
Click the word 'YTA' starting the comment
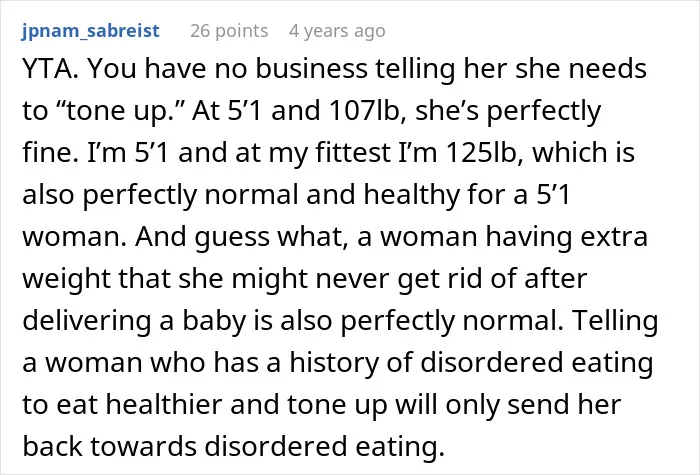[48, 69]
